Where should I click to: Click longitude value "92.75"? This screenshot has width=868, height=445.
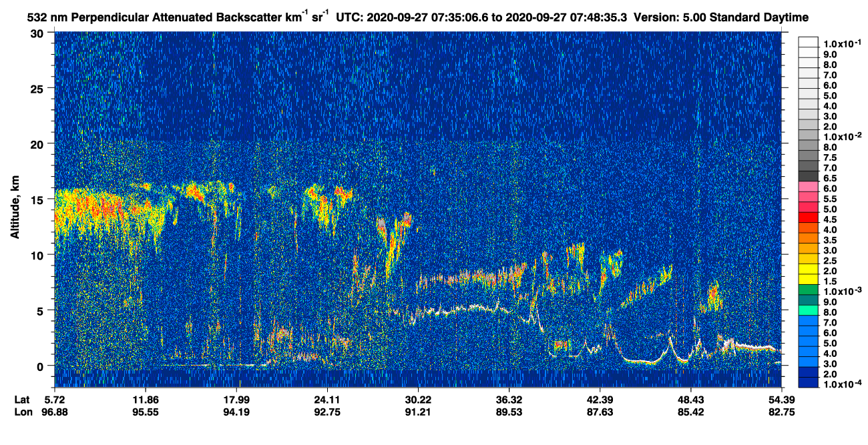(327, 412)
